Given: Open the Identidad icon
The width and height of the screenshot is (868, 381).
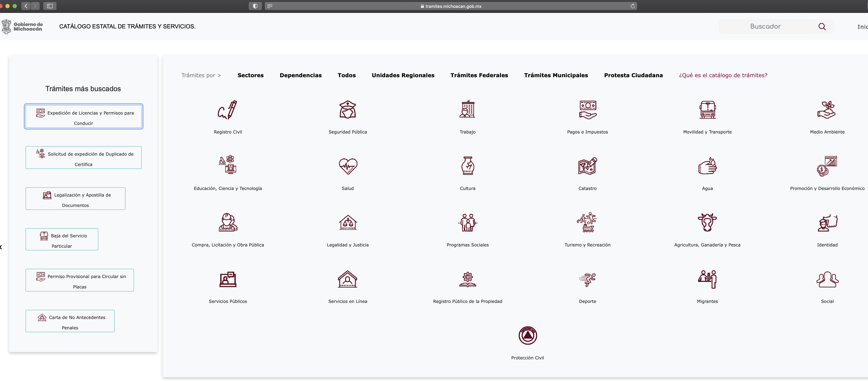Looking at the screenshot, I should click(828, 223).
